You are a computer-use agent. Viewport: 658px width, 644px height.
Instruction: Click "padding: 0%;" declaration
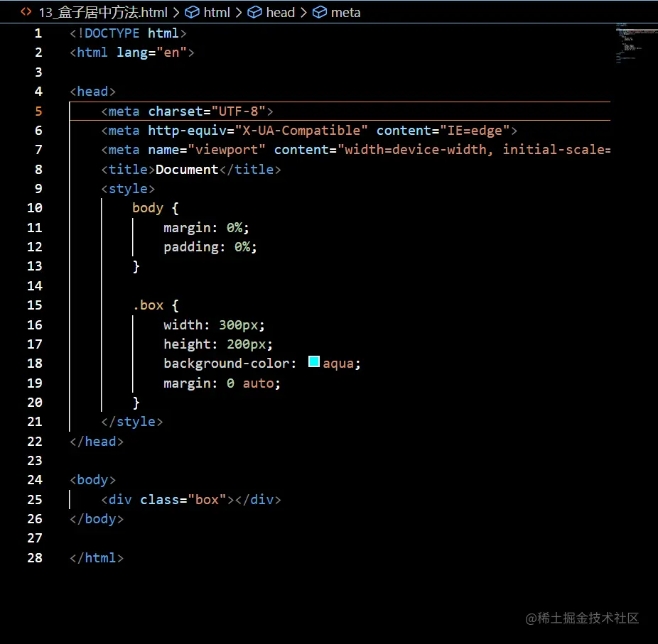[210, 247]
